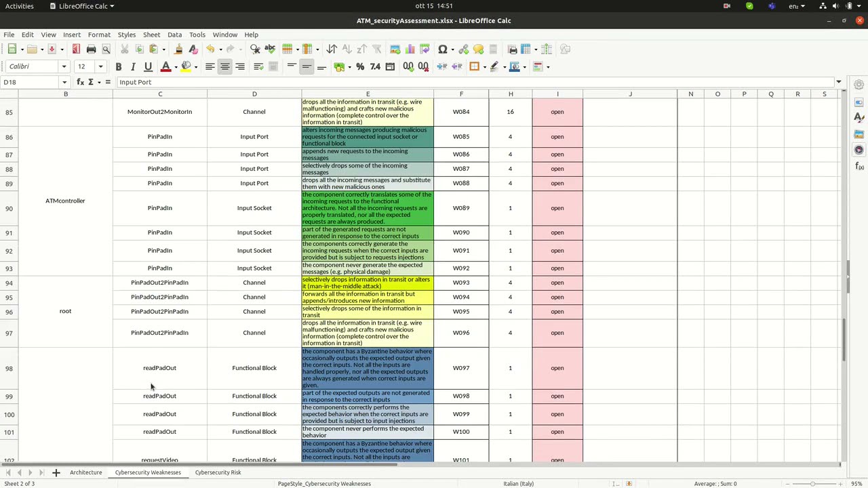Click the Define Print Area icon
Viewport: 868px width, 488px height.
[512, 49]
